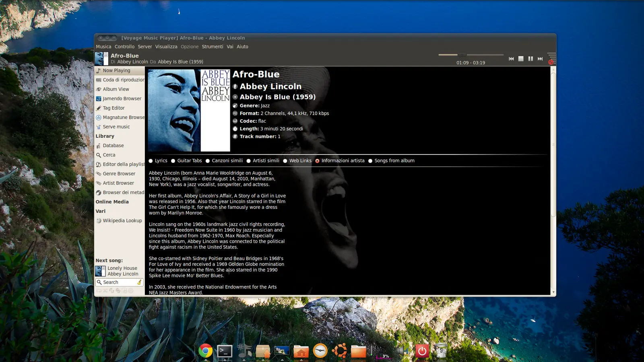Click Abbey Lincoln artist name in song info
644x362 pixels.
[x=270, y=86]
